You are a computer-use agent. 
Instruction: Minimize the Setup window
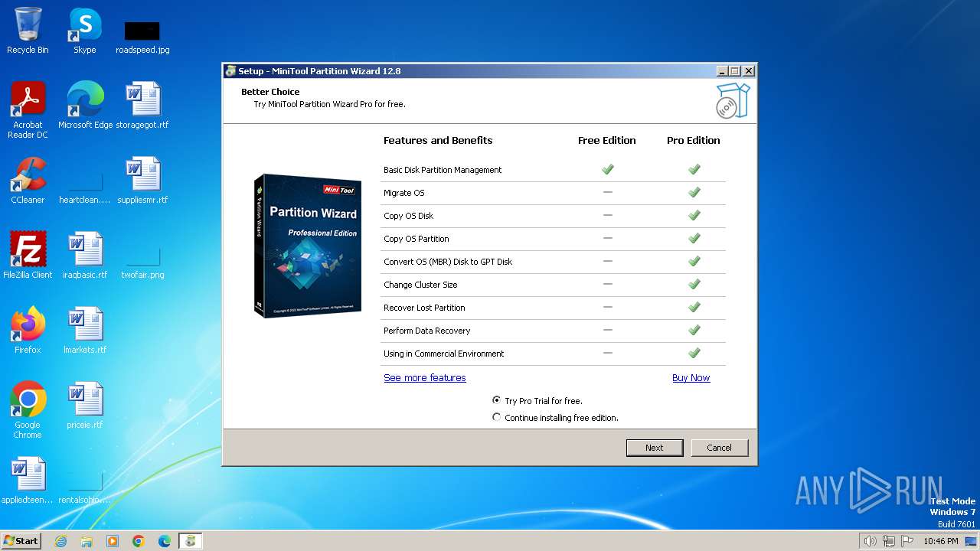722,71
